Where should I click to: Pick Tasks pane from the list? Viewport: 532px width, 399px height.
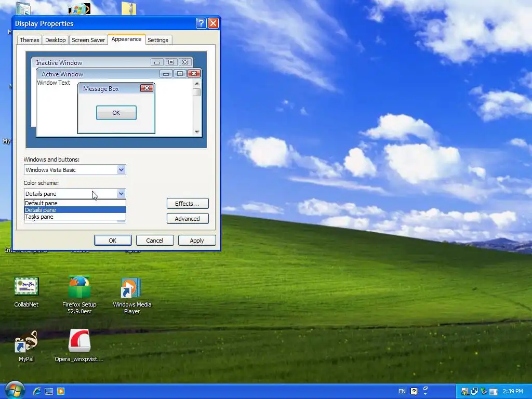tap(75, 217)
